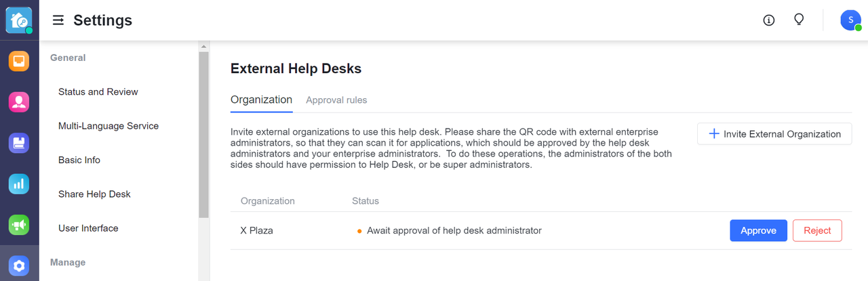Screen dimensions: 868x281
Task: Go to Multi-Language Service settings
Action: 108,126
